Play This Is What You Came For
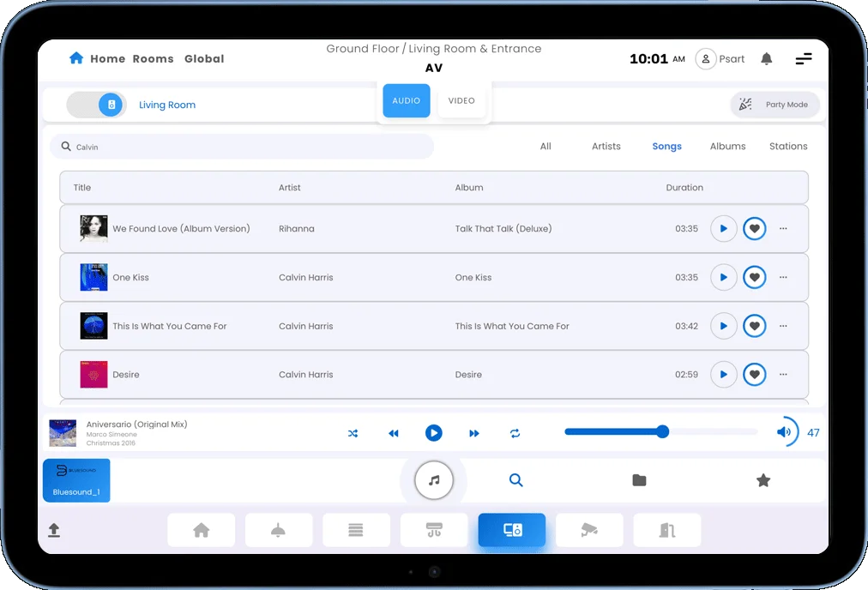Viewport: 868px width, 590px height. coord(723,326)
